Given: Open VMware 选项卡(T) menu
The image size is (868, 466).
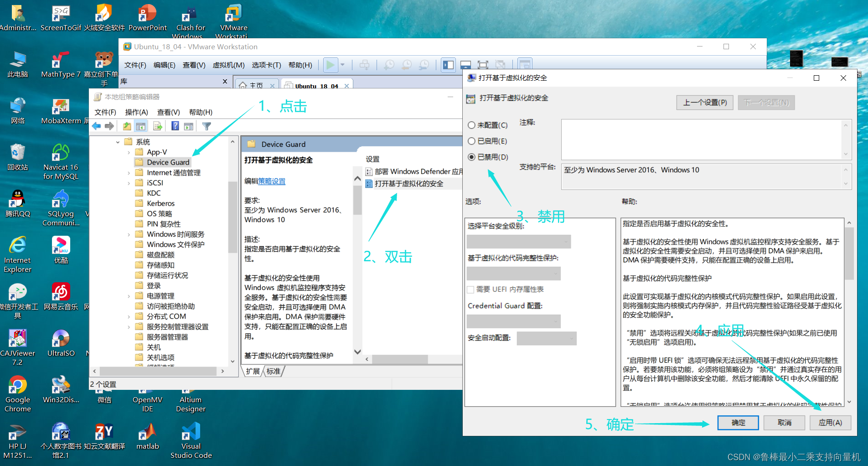Looking at the screenshot, I should [x=266, y=65].
